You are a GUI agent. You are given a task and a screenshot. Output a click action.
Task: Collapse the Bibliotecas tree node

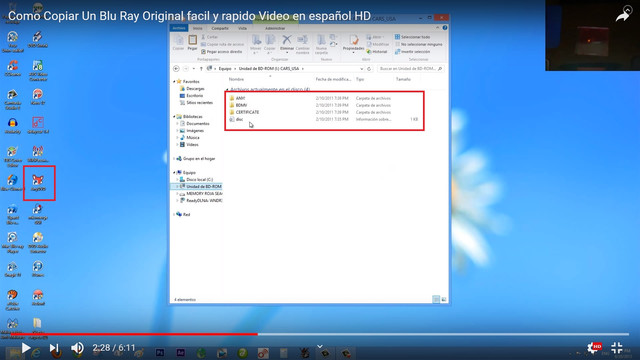point(174,117)
